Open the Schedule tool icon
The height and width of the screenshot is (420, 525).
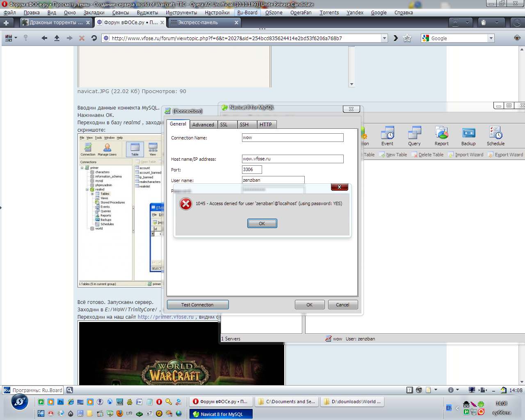[x=495, y=136]
